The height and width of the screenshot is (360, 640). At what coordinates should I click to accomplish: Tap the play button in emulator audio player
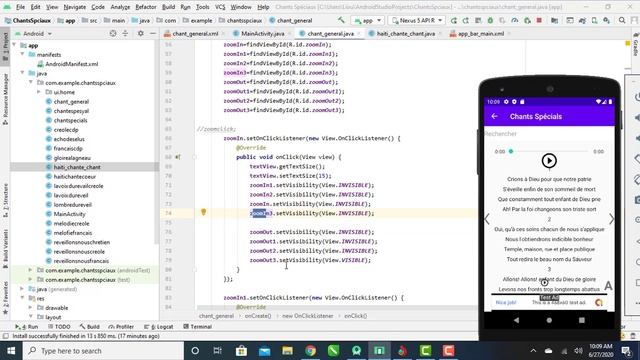(549, 160)
